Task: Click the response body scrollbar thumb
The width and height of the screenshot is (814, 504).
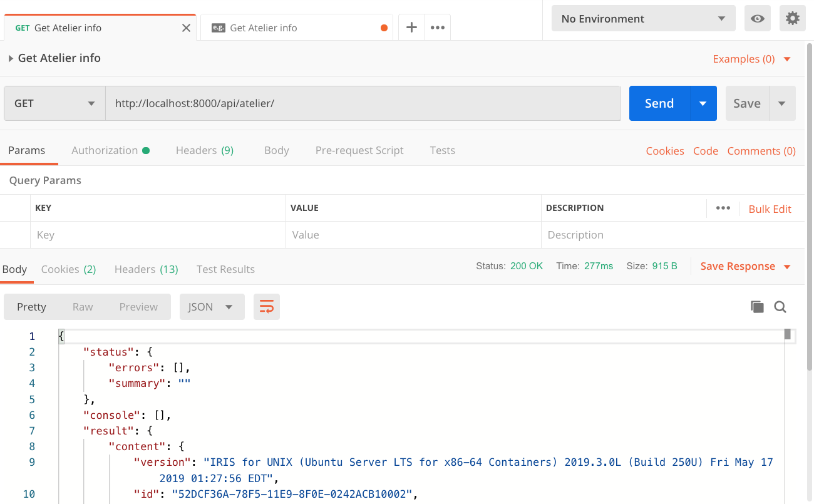Action: click(788, 334)
